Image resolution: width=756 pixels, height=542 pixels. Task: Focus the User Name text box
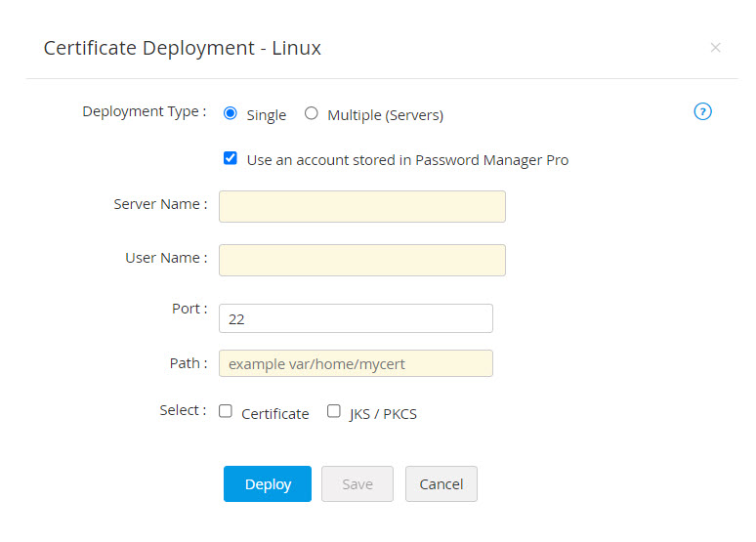click(361, 261)
